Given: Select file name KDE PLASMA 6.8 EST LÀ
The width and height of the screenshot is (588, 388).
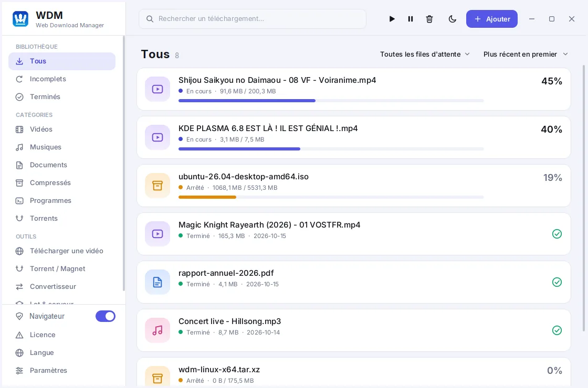Looking at the screenshot, I should pyautogui.click(x=268, y=128).
